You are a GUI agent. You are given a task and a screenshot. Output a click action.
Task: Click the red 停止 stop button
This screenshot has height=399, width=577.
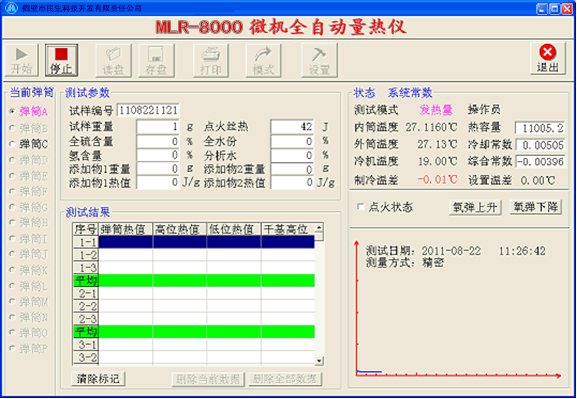coord(61,60)
